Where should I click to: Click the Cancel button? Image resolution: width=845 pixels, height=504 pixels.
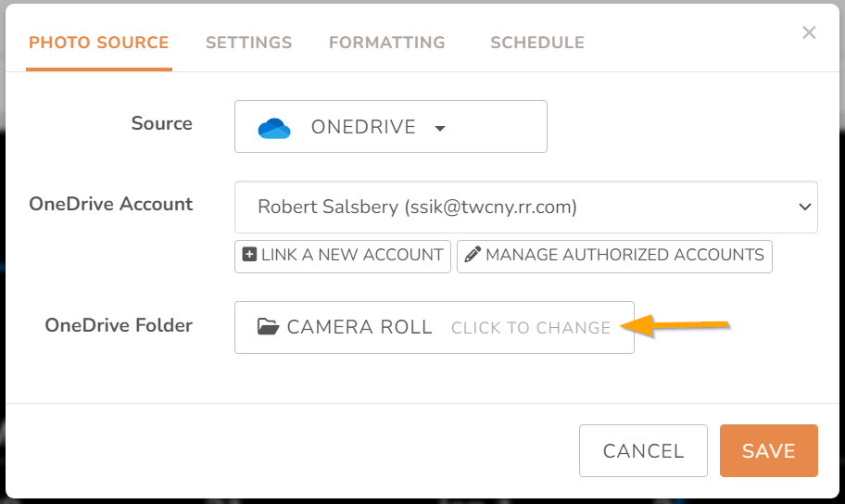tap(643, 450)
